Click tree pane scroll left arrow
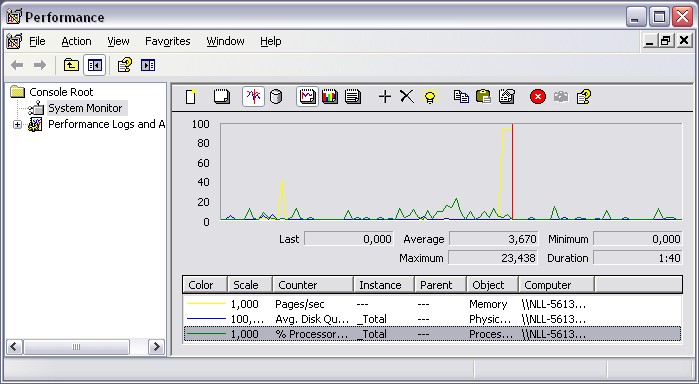Image resolution: width=699 pixels, height=384 pixels. pyautogui.click(x=14, y=347)
